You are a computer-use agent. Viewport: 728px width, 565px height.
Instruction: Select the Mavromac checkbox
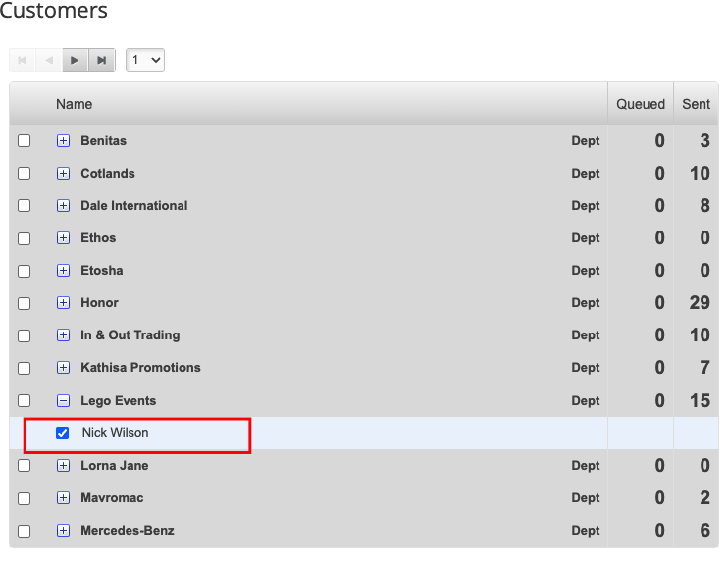point(25,498)
